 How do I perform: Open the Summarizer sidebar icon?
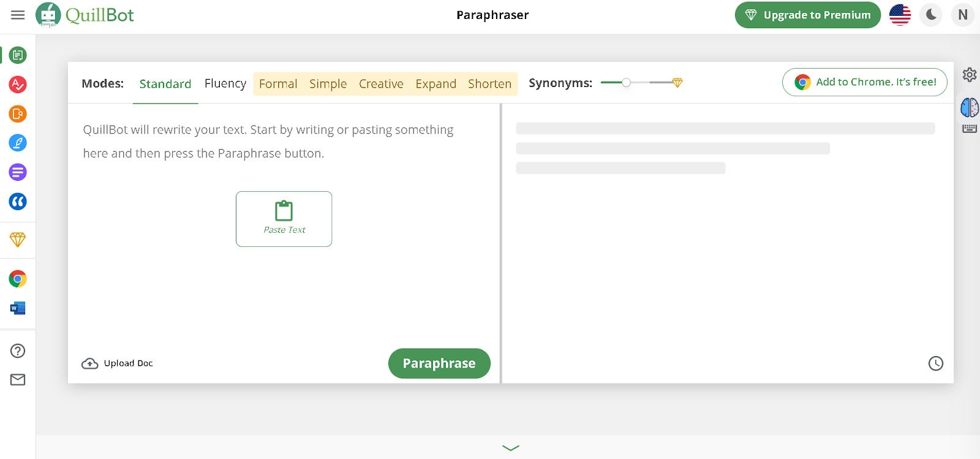click(x=18, y=172)
